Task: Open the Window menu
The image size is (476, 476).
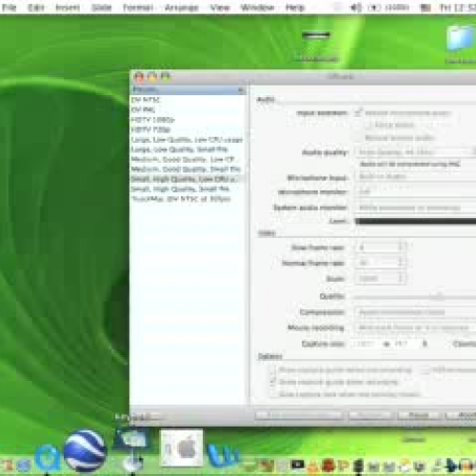Action: 257,8
